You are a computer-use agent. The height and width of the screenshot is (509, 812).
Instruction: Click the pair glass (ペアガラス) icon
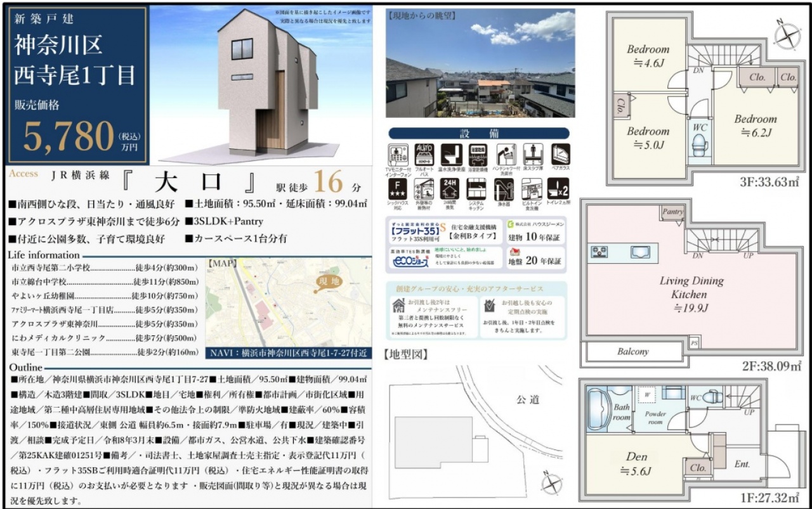click(x=560, y=154)
